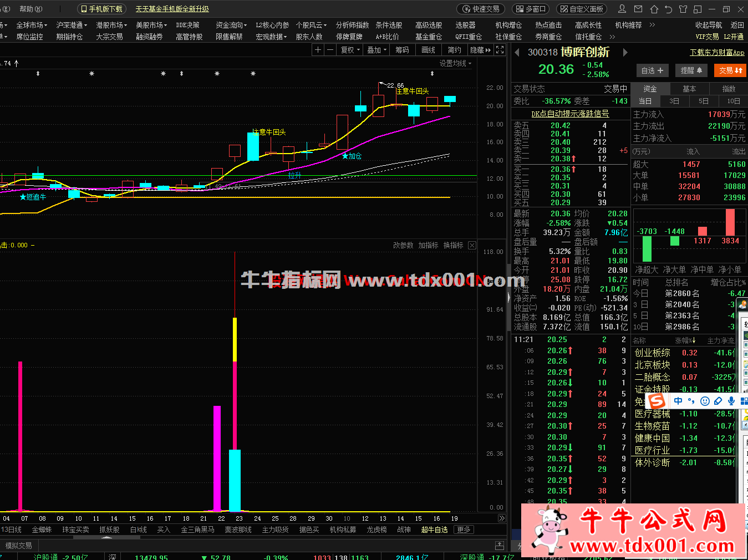Select 5日 fund flow period
This screenshot has height=560, width=748.
[x=704, y=101]
